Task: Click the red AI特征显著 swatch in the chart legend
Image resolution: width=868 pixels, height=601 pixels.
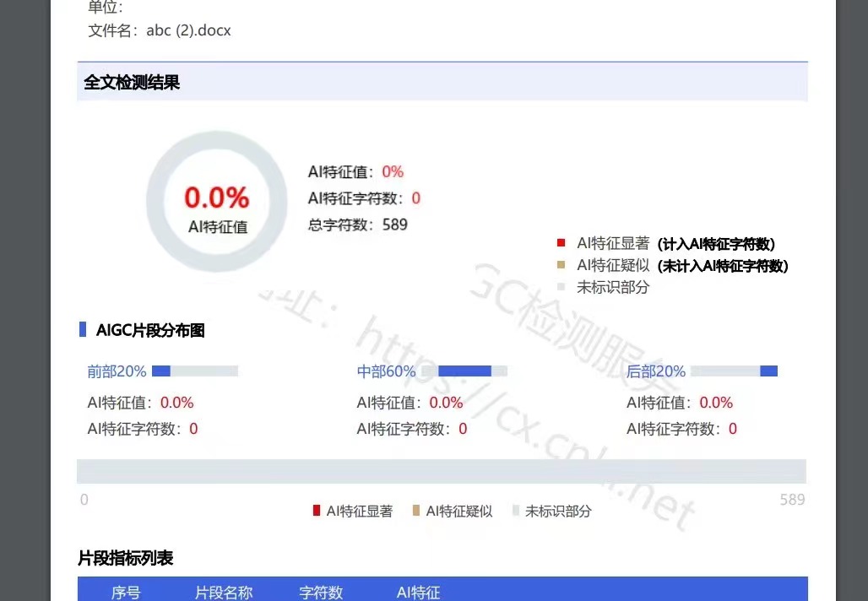Action: 317,510
